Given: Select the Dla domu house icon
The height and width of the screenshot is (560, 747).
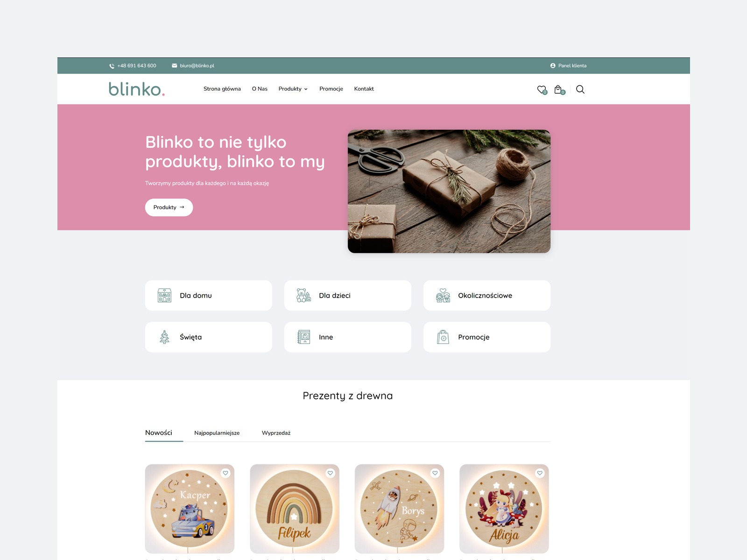Looking at the screenshot, I should coord(164,295).
